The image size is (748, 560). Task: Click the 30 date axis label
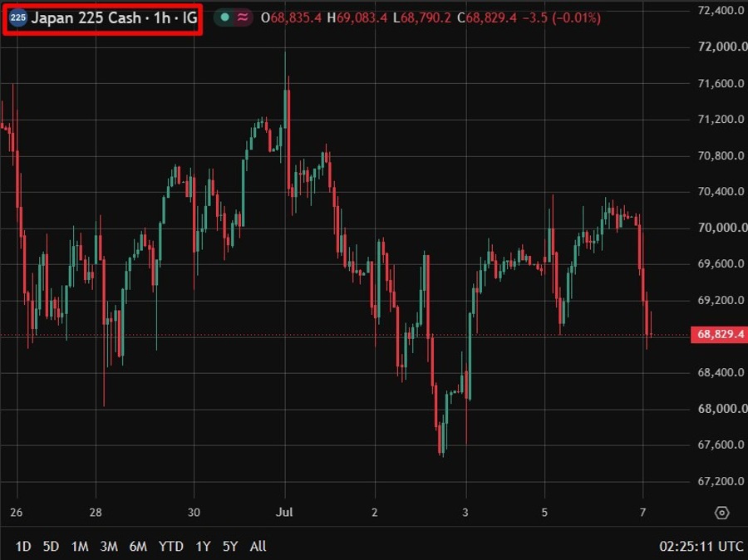pyautogui.click(x=194, y=513)
